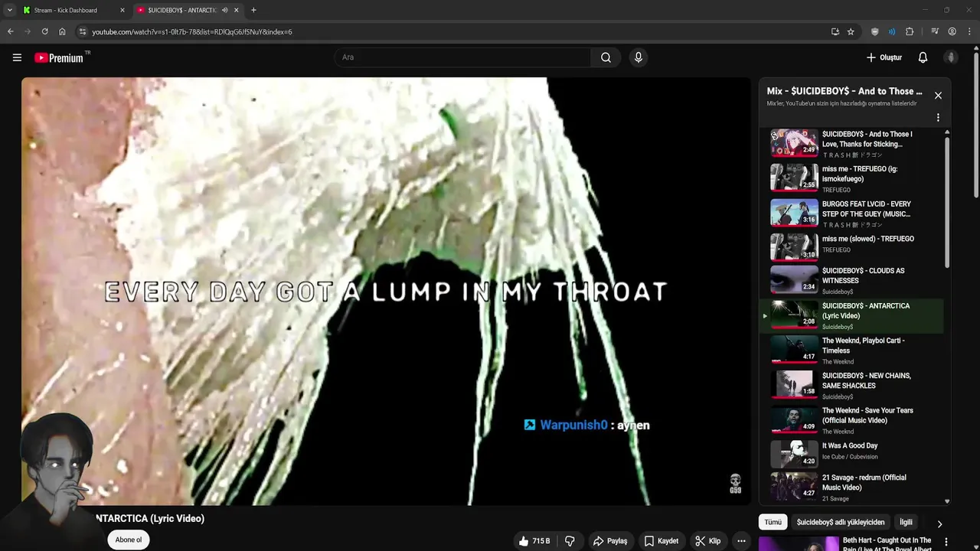Click the Oluştur create button
Viewport: 980px width, 551px height.
[884, 57]
